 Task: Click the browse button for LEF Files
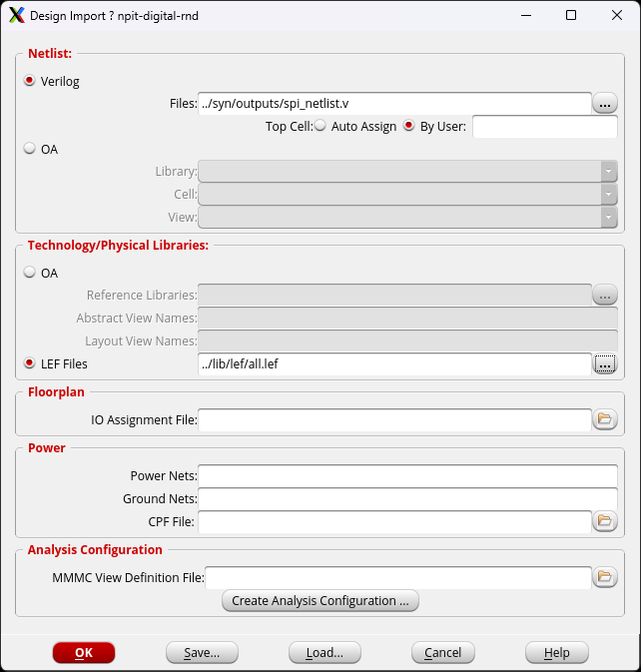605,364
